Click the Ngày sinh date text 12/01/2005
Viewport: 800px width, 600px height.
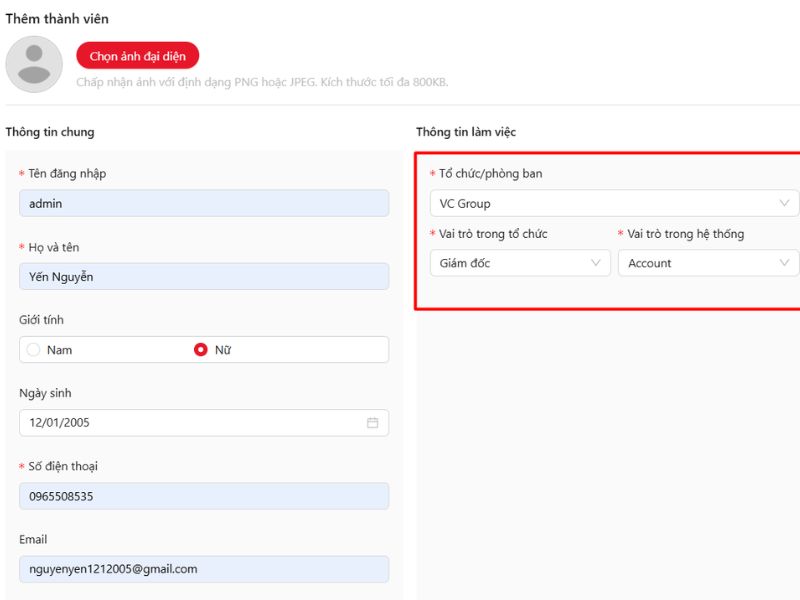click(60, 423)
